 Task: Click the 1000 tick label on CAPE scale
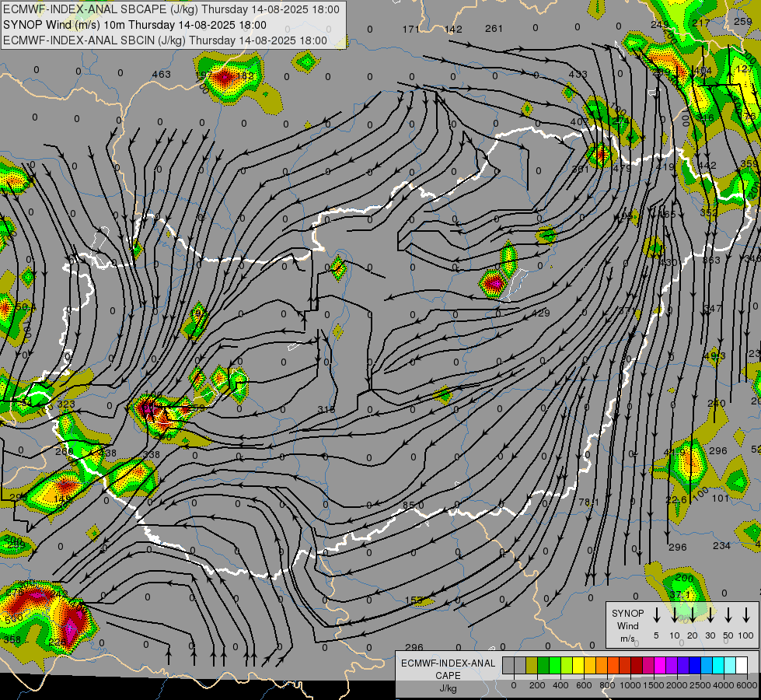(x=630, y=685)
